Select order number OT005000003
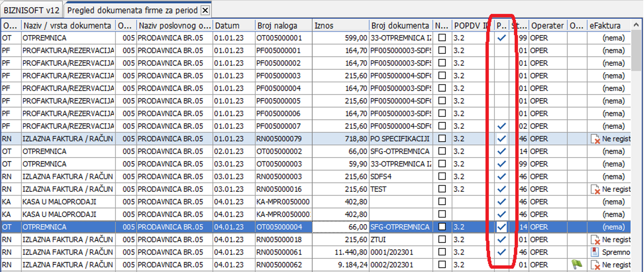 click(279, 164)
